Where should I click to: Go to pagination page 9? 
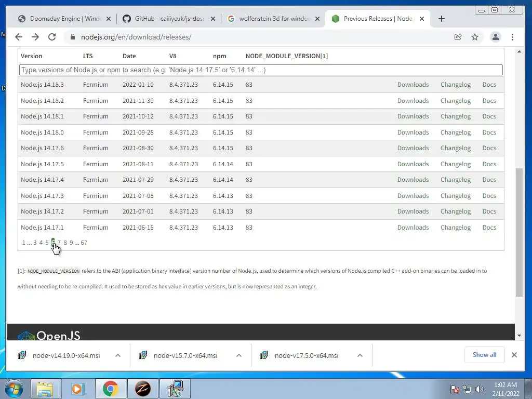pos(71,243)
